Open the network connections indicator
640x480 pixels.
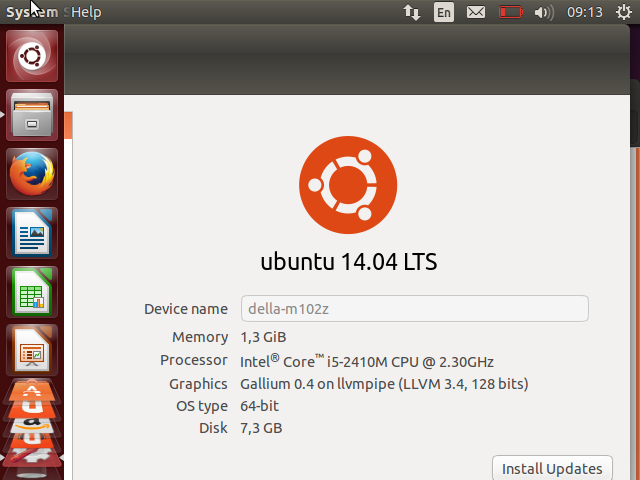tap(412, 12)
